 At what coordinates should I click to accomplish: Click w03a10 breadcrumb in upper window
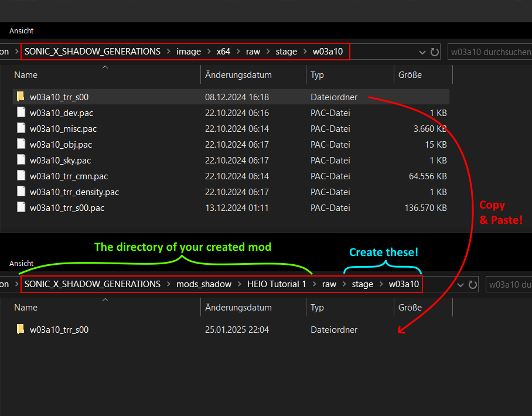[328, 52]
